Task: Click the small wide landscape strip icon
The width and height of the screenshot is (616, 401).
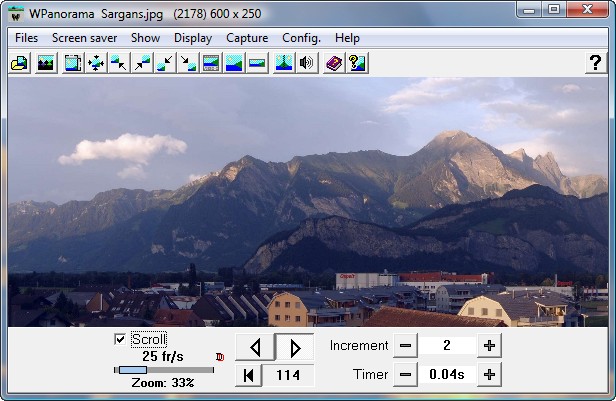Action: point(257,63)
